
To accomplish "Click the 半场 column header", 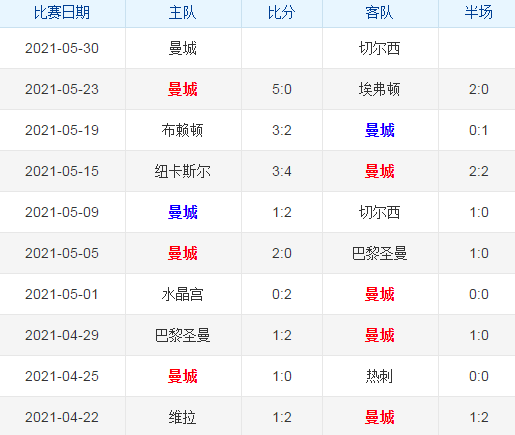I will pyautogui.click(x=479, y=13).
